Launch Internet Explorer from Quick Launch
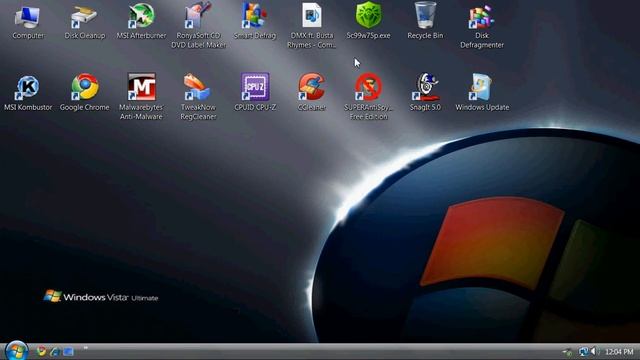This screenshot has width=640, height=360. pos(55,351)
